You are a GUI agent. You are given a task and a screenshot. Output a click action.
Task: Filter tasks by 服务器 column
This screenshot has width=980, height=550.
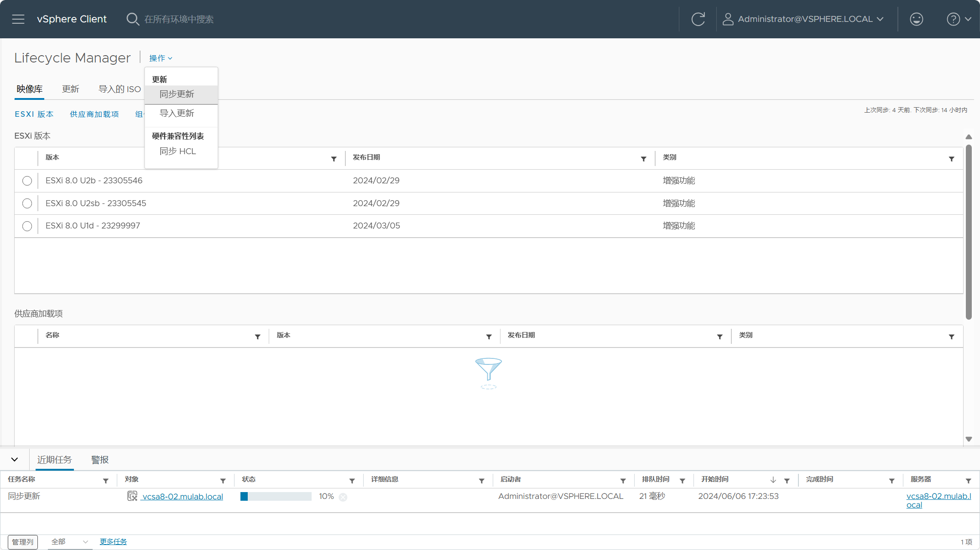click(969, 481)
